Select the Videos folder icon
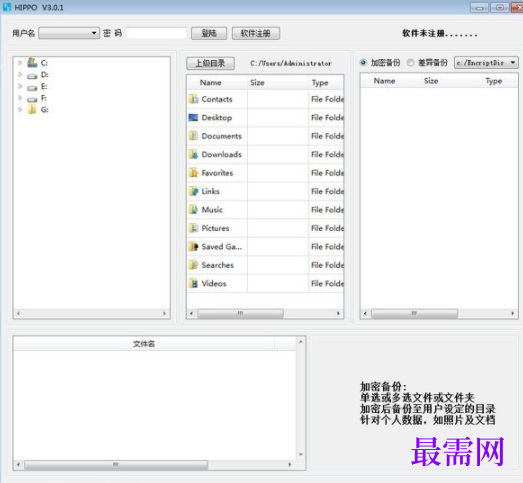This screenshot has width=523, height=483. [193, 283]
